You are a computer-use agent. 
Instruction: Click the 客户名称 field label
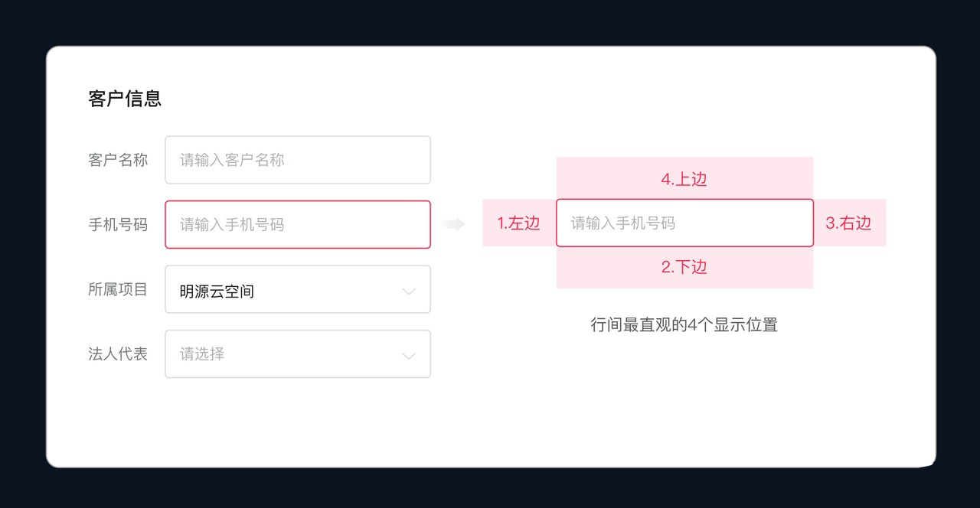click(118, 160)
